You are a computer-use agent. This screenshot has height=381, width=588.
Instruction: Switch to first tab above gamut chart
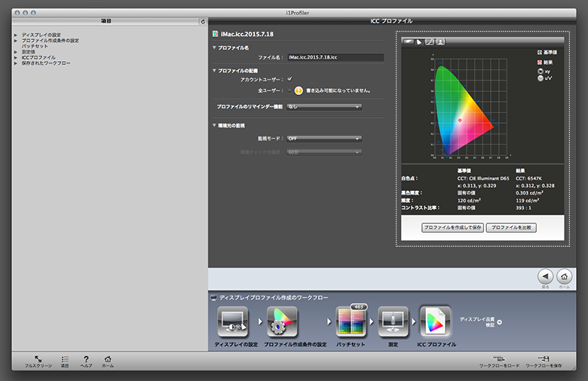tap(408, 41)
